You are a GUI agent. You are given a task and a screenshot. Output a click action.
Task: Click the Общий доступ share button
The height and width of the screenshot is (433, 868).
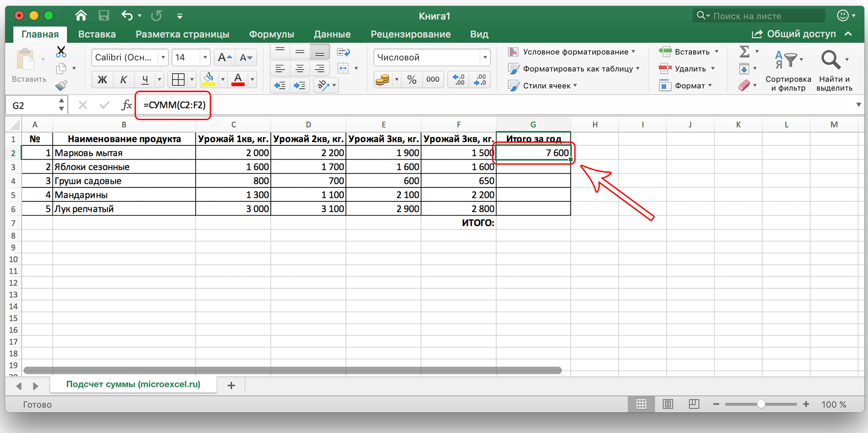point(794,34)
